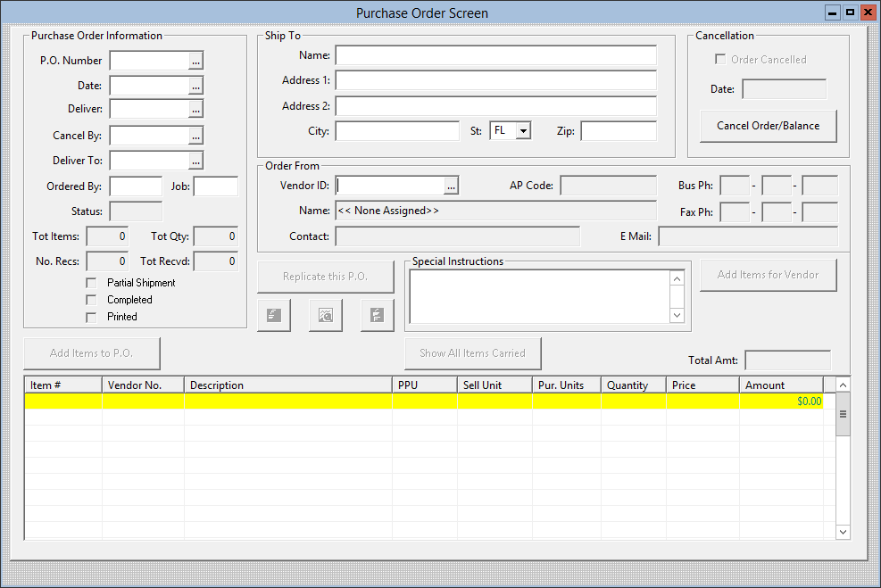The width and height of the screenshot is (881, 588).
Task: Click the Sell Unit column header
Action: (495, 385)
